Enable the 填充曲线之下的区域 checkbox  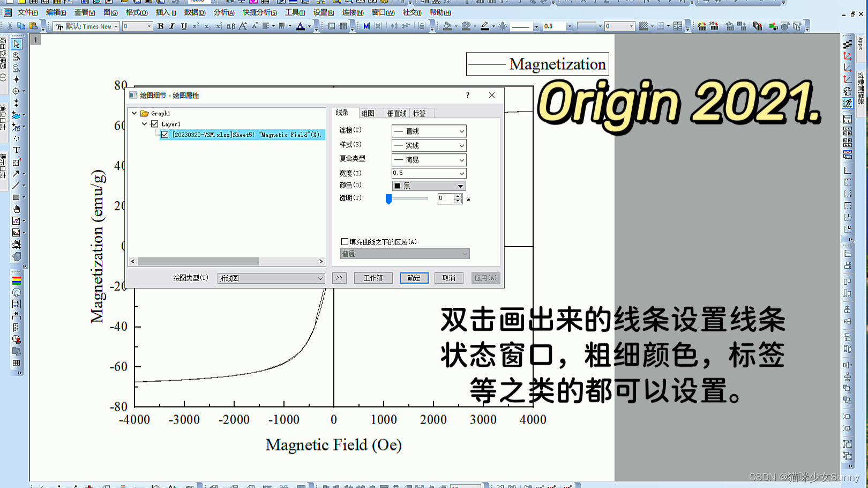345,241
